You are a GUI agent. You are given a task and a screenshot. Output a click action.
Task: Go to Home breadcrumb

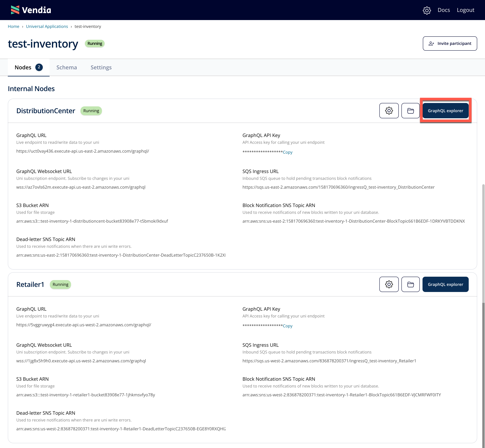pyautogui.click(x=13, y=26)
